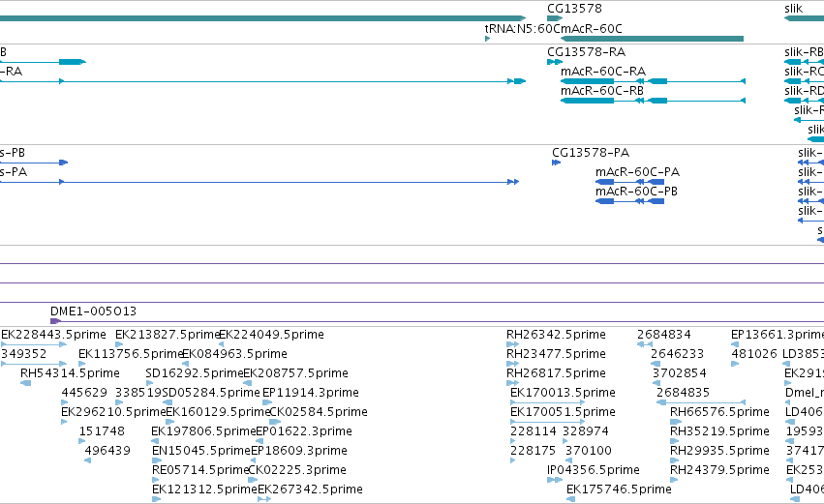The image size is (824, 504).
Task: Select the CK02584.5prime EST
Action: pos(319,412)
